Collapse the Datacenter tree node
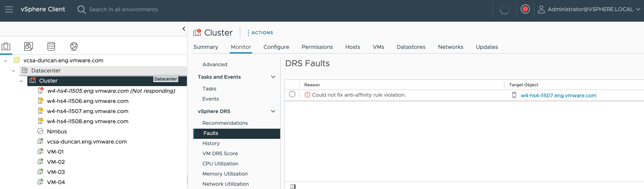Screen dimensions: 644x189 [x=13, y=71]
